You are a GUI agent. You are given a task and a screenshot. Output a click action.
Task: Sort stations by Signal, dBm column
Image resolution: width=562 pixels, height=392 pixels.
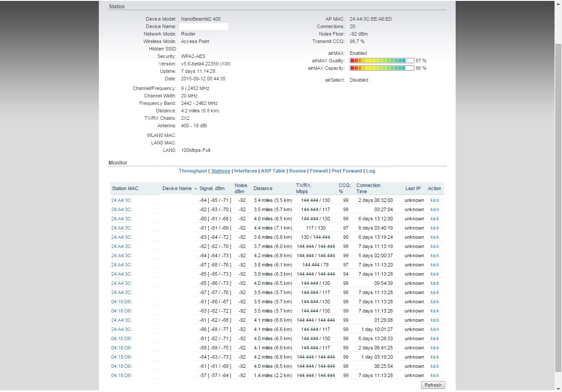coord(212,188)
